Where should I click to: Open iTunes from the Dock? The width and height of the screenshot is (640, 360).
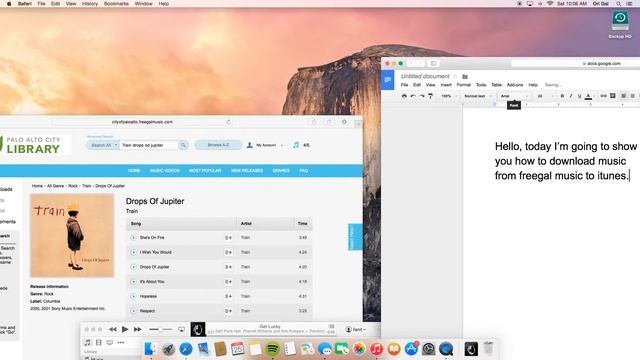point(376,349)
